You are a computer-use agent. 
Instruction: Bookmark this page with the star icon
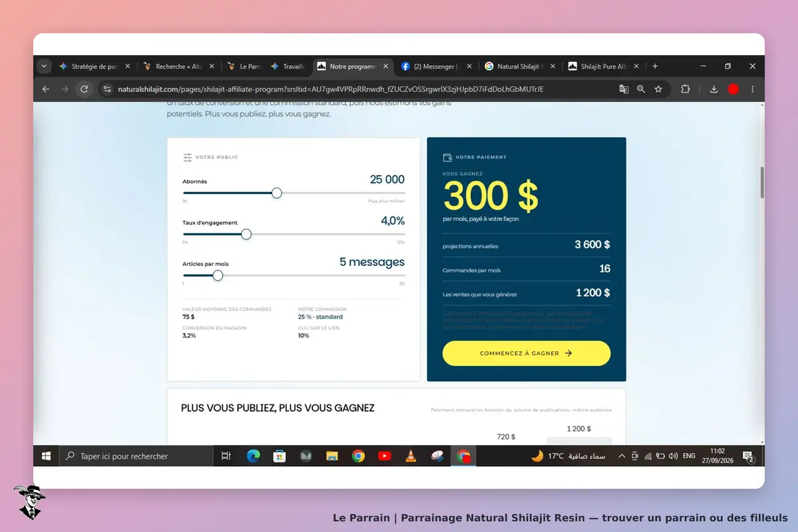[658, 89]
